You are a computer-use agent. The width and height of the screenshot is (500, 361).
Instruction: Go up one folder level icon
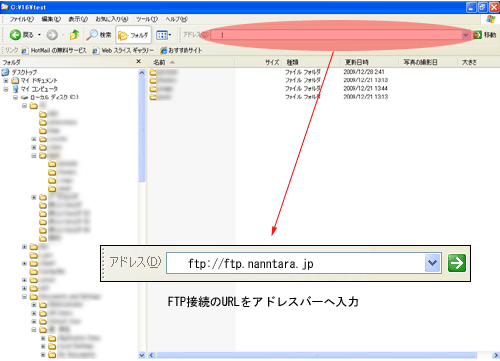pos(74,35)
